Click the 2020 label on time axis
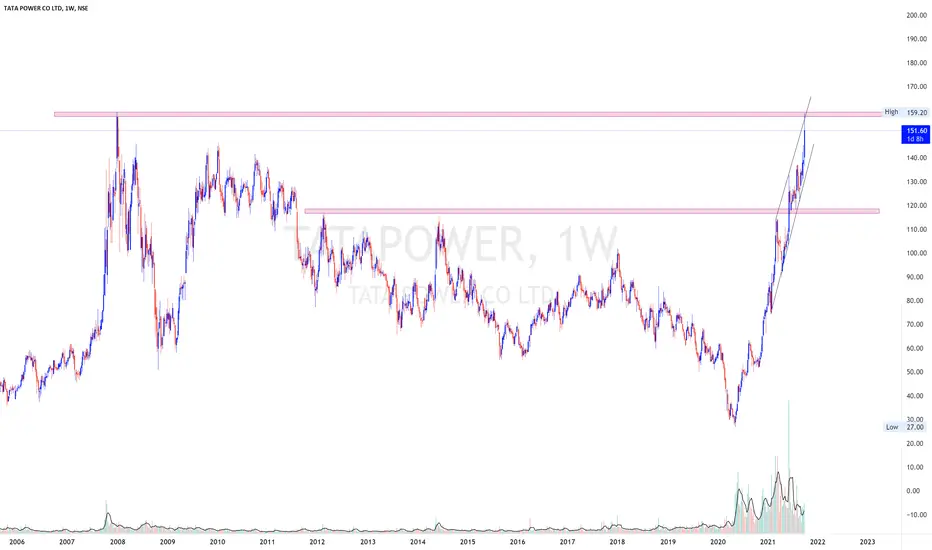 coord(718,542)
